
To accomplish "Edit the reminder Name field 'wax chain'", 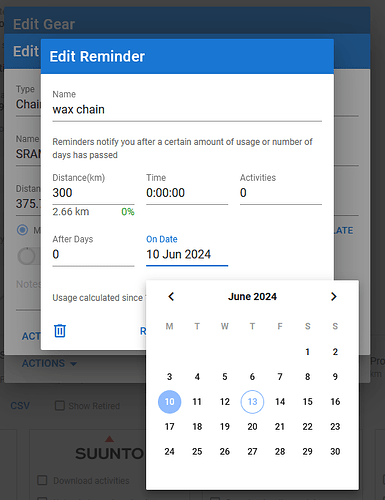I will (x=187, y=109).
